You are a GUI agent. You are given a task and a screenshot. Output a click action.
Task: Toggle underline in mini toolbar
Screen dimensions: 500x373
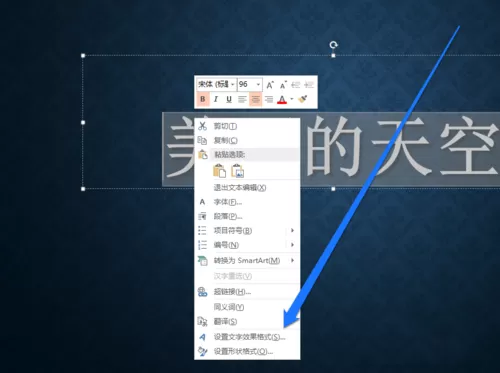pyautogui.click(x=229, y=99)
